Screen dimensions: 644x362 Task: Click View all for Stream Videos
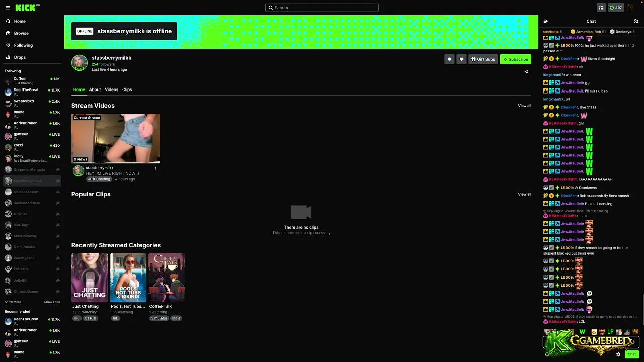(525, 106)
